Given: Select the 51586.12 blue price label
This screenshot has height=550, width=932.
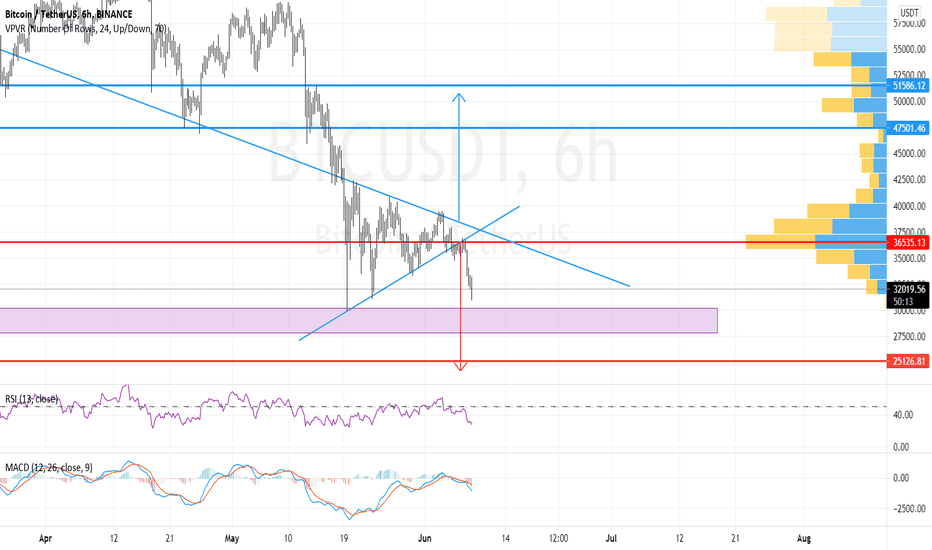Looking at the screenshot, I should [x=909, y=86].
